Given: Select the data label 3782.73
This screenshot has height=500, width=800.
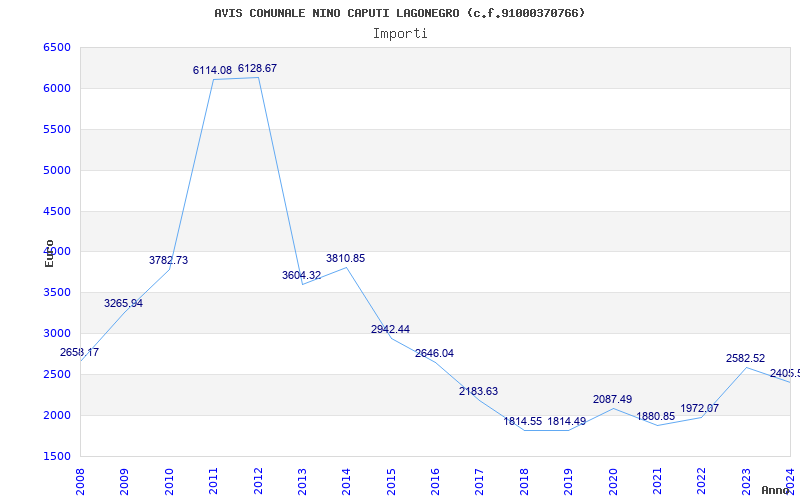Looking at the screenshot, I should (168, 260).
